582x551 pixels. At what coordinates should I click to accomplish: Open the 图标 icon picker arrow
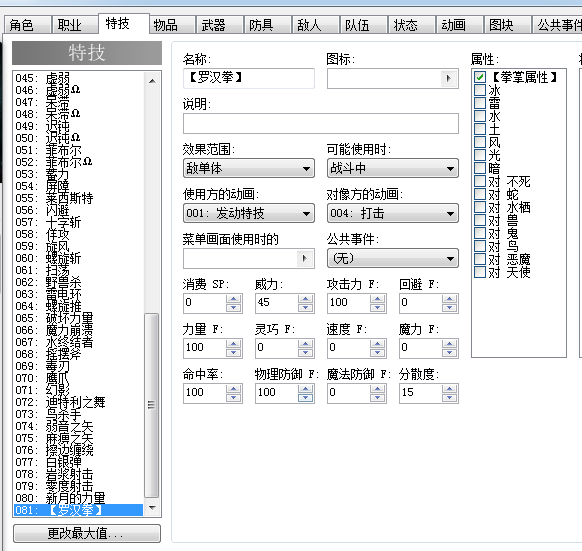click(x=448, y=78)
